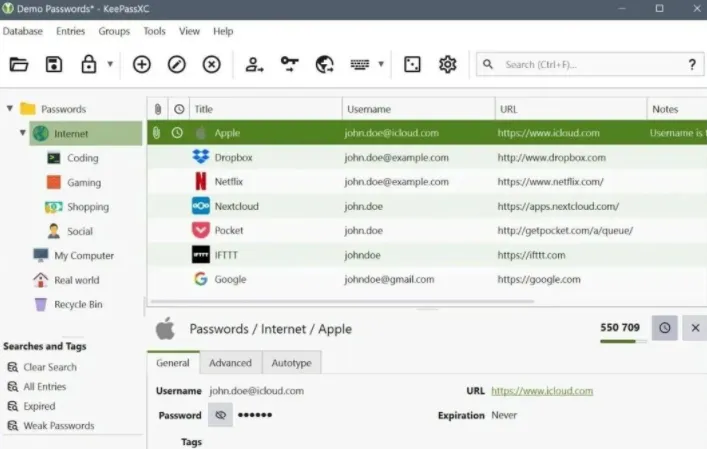
Task: Click Clear Search in sidebar
Action: point(50,367)
